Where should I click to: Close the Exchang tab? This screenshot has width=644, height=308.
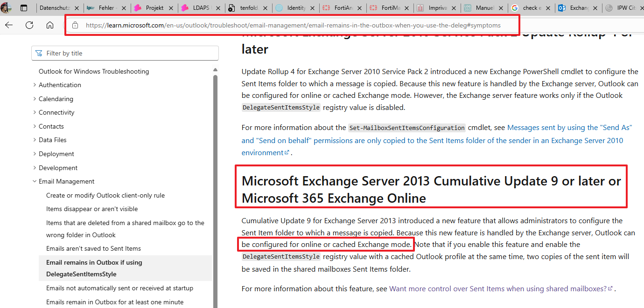[596, 8]
